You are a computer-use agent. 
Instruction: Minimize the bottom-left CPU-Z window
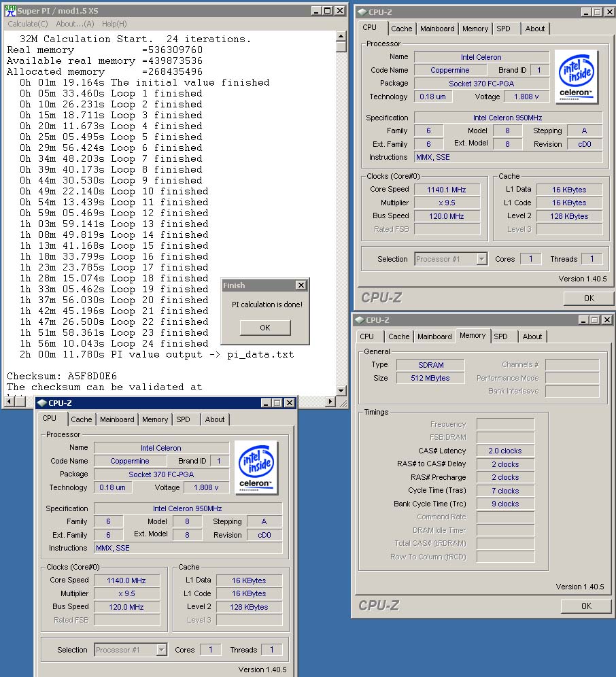click(266, 403)
